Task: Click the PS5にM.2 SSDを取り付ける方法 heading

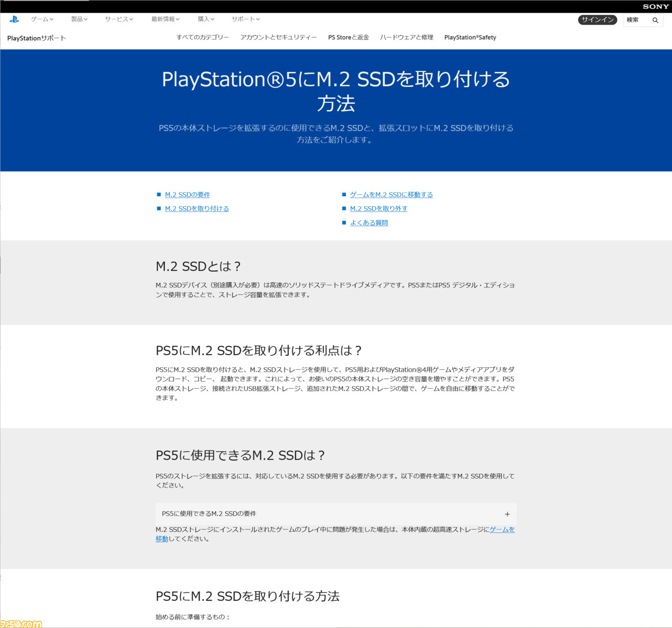Action: point(248,596)
